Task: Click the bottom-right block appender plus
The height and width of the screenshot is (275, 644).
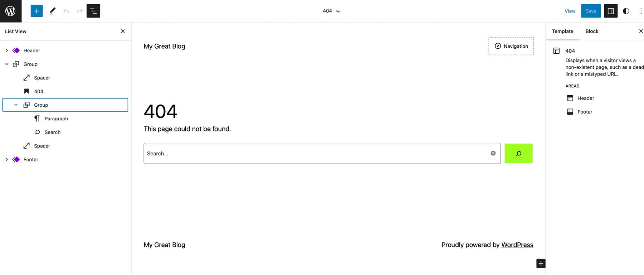Action: [x=541, y=263]
